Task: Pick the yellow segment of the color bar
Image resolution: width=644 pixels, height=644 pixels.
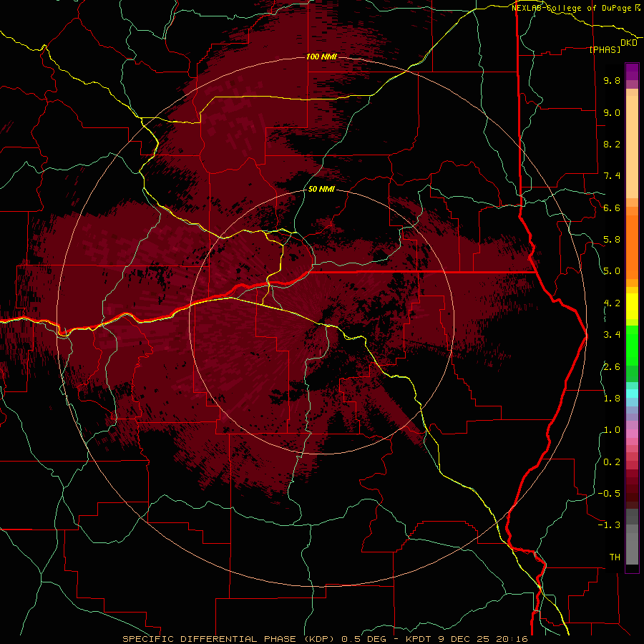Action: [632, 306]
